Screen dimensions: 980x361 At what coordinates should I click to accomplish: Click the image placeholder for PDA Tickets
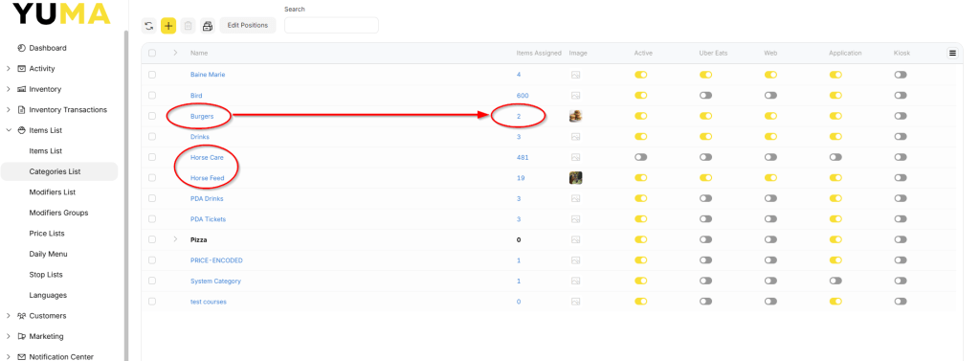point(575,219)
